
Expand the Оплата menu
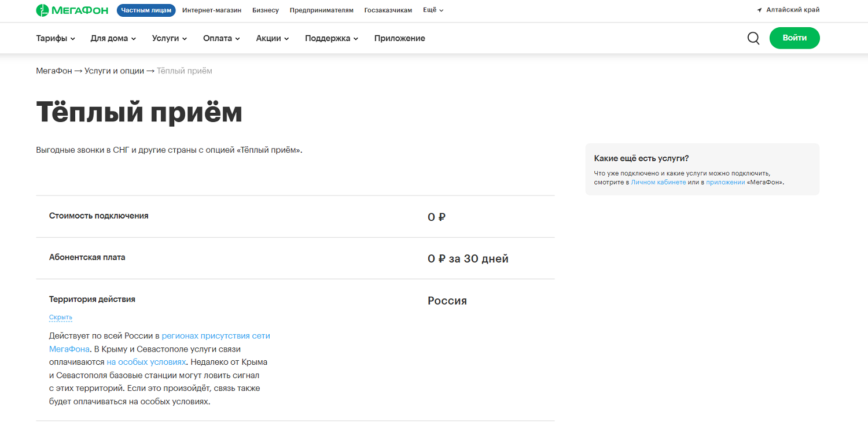point(222,38)
